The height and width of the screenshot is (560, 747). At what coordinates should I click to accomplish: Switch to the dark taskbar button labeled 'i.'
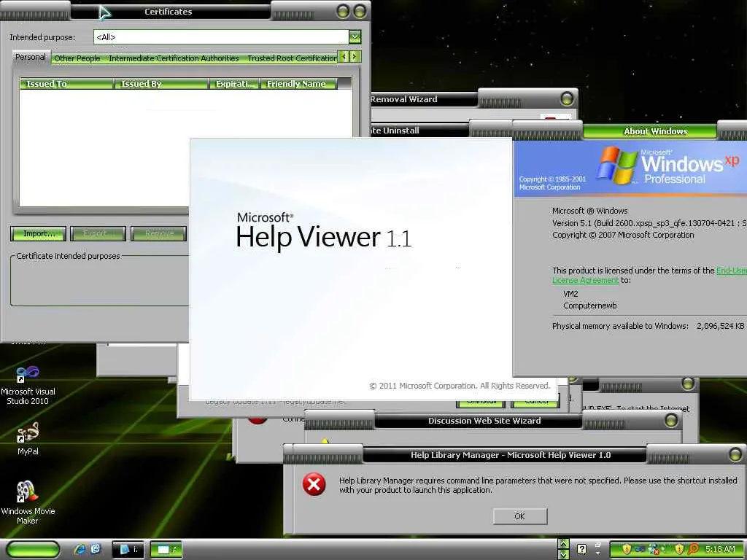point(128,550)
